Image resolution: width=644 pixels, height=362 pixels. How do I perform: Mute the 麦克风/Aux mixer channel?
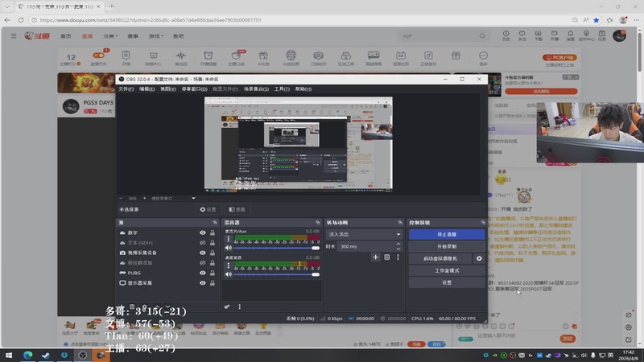point(229,248)
